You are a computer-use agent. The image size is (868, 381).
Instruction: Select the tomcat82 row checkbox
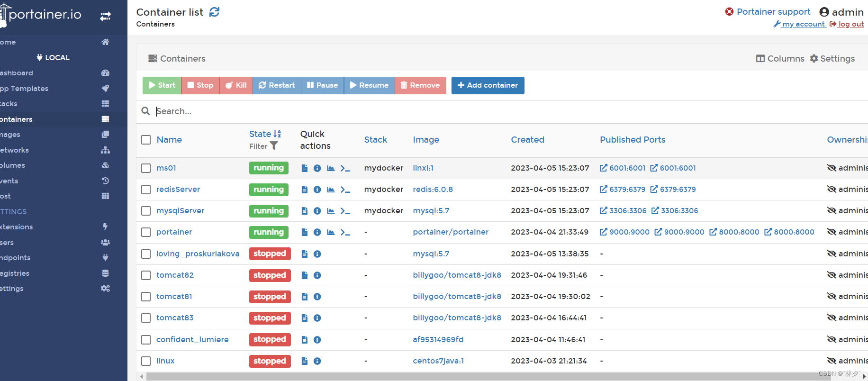coord(146,275)
